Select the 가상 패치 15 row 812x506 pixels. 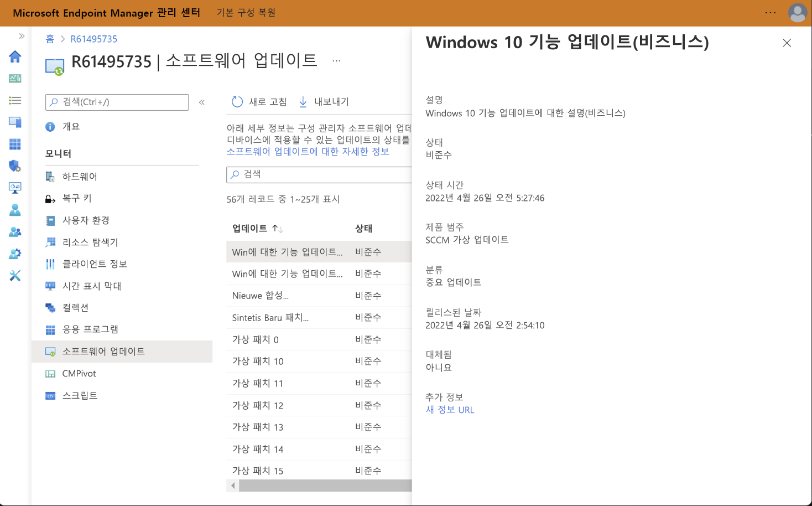tap(319, 471)
